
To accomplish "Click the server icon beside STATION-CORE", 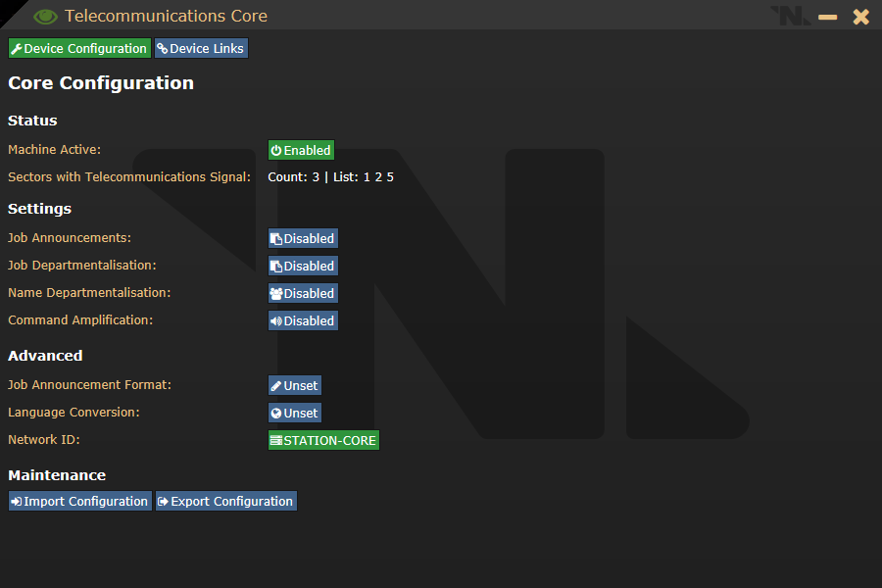I will [x=276, y=440].
